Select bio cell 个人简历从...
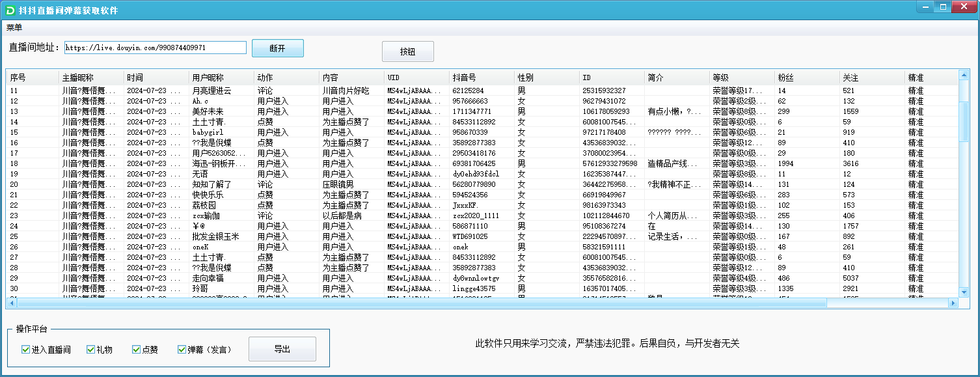 point(673,216)
